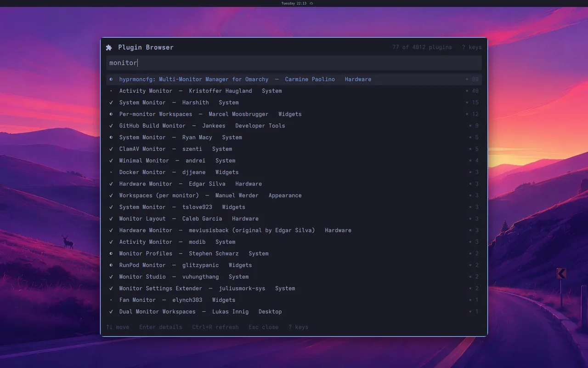Click the "77 of 4012 plugins" counter

(x=422, y=47)
